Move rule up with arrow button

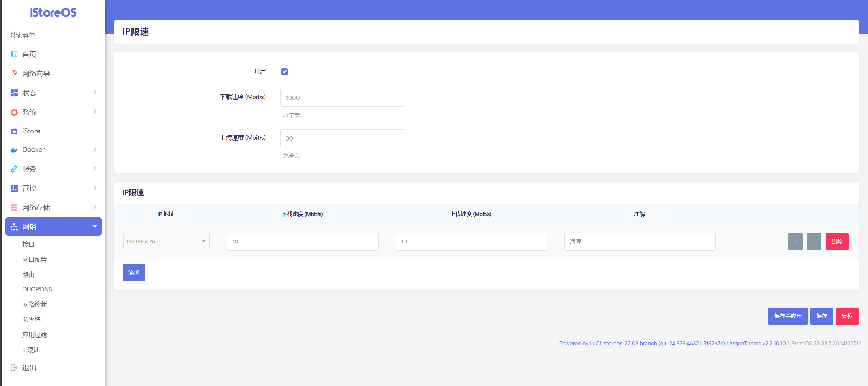(x=795, y=242)
